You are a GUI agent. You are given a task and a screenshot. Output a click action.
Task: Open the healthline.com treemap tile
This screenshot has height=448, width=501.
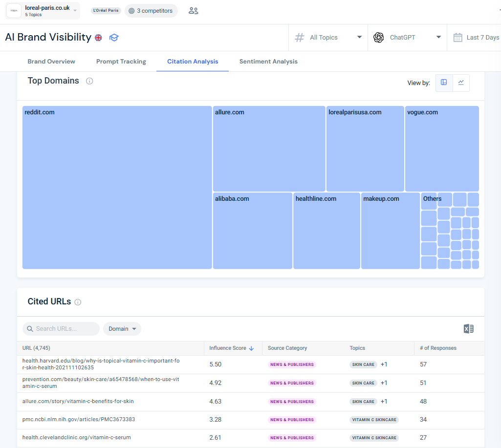click(327, 231)
